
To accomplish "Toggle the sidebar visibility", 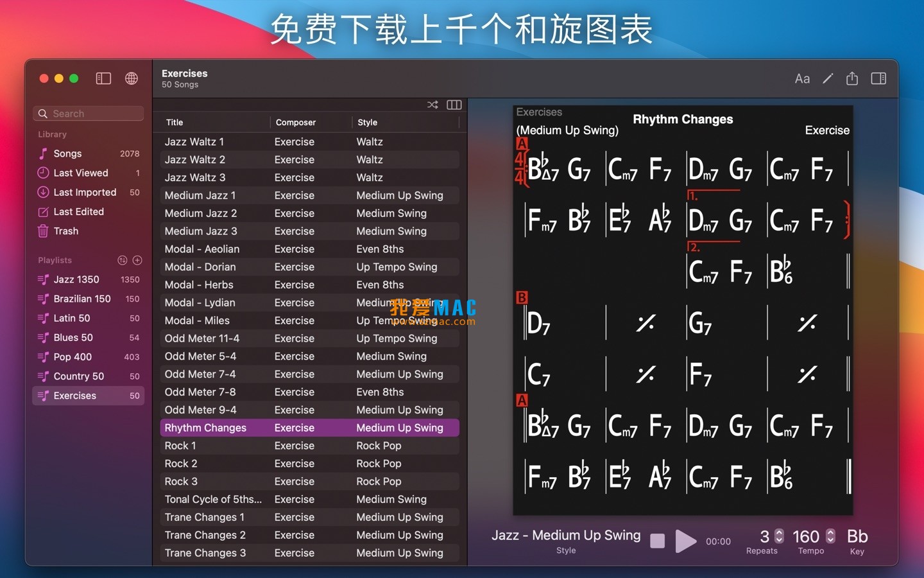I will (103, 78).
